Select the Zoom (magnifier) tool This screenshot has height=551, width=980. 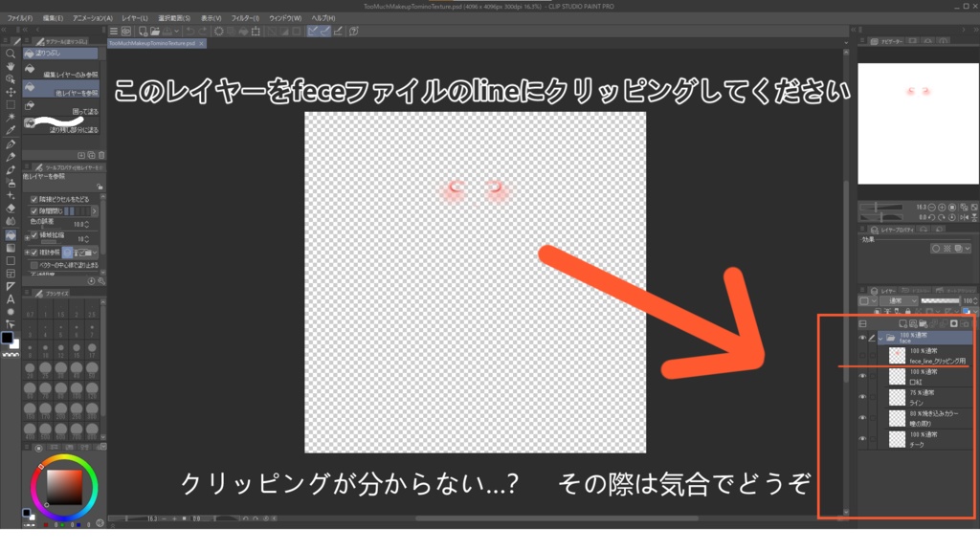(11, 55)
